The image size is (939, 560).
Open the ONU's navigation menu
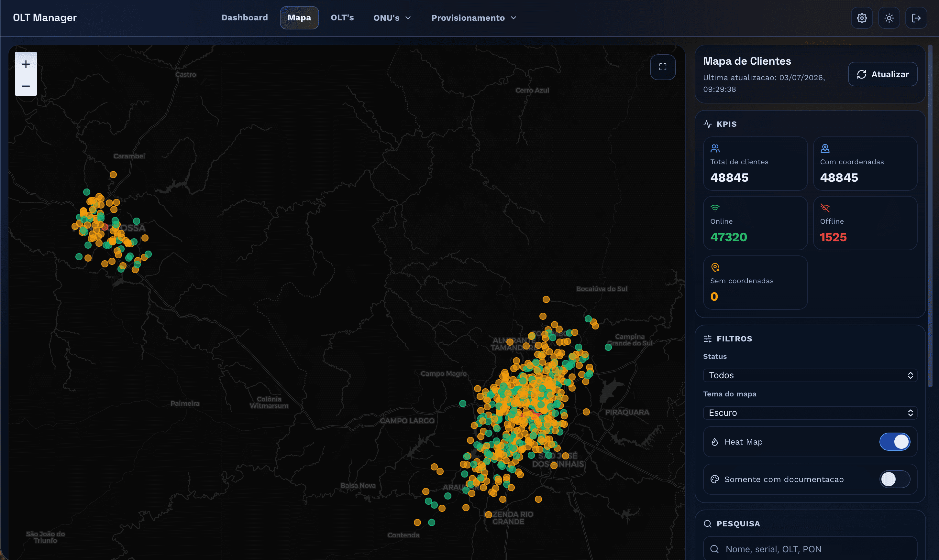(392, 18)
